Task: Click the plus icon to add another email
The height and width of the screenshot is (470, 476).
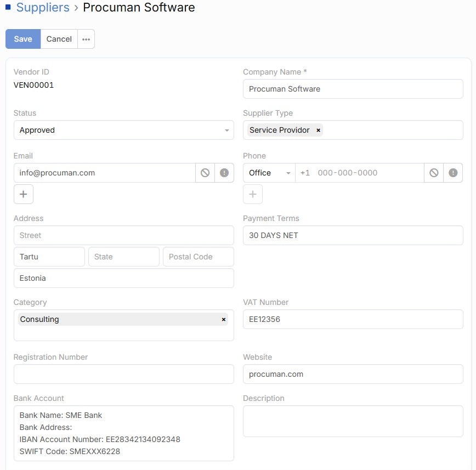Action: click(x=23, y=194)
